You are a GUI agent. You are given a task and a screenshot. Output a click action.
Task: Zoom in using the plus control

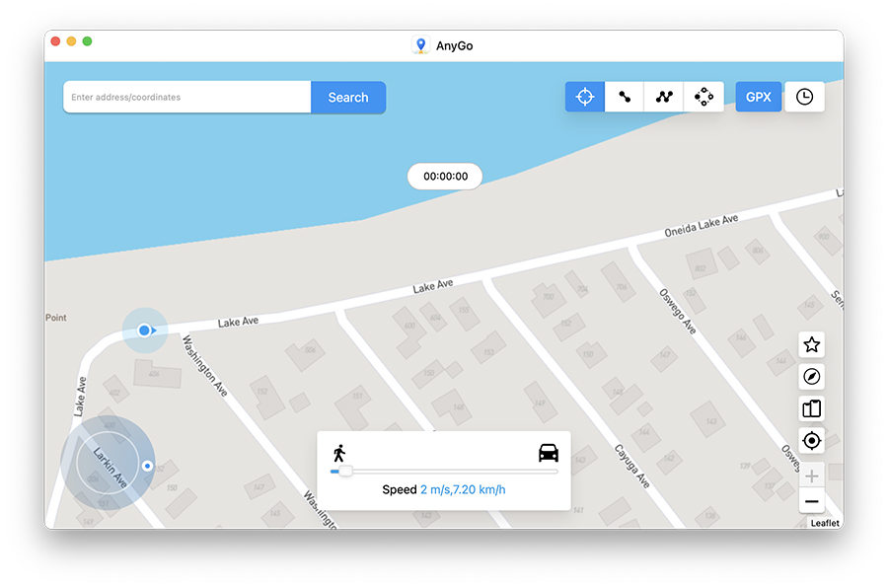(811, 476)
